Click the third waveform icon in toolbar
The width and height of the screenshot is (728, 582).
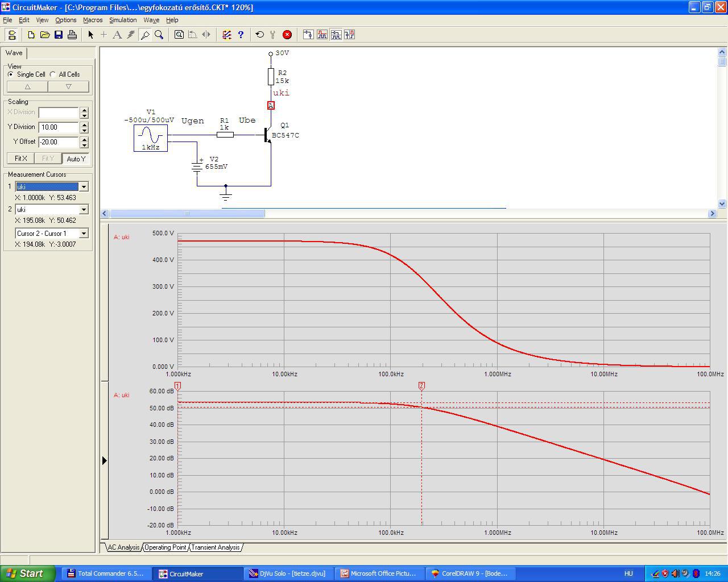coord(336,35)
